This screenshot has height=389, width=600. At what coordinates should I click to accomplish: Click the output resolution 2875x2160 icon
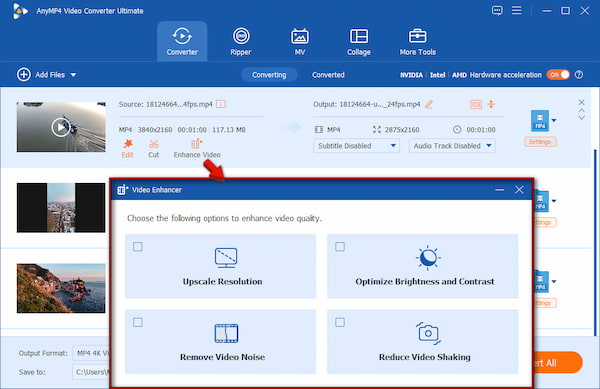coord(377,130)
